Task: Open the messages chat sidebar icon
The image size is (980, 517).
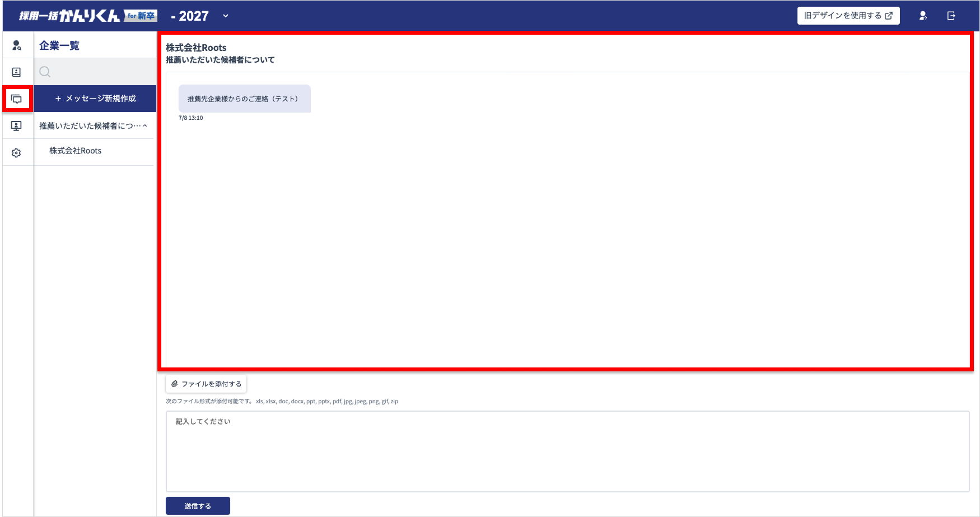Action: tap(17, 99)
